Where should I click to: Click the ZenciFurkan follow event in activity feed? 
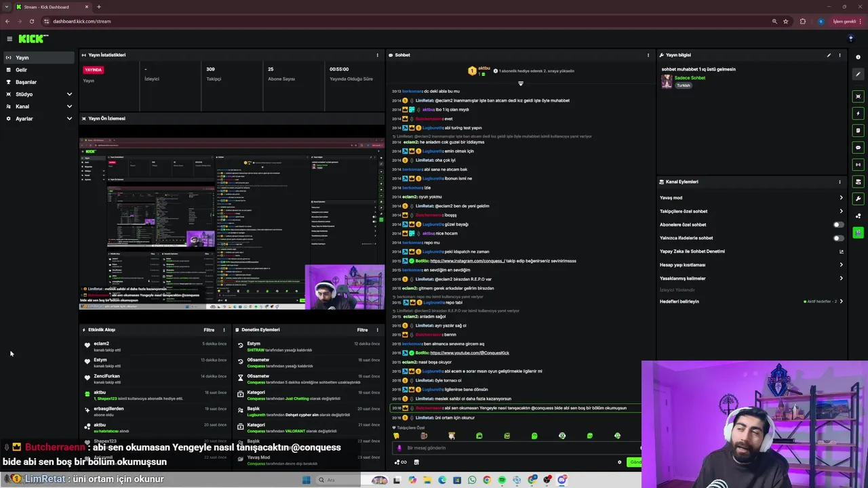155,379
